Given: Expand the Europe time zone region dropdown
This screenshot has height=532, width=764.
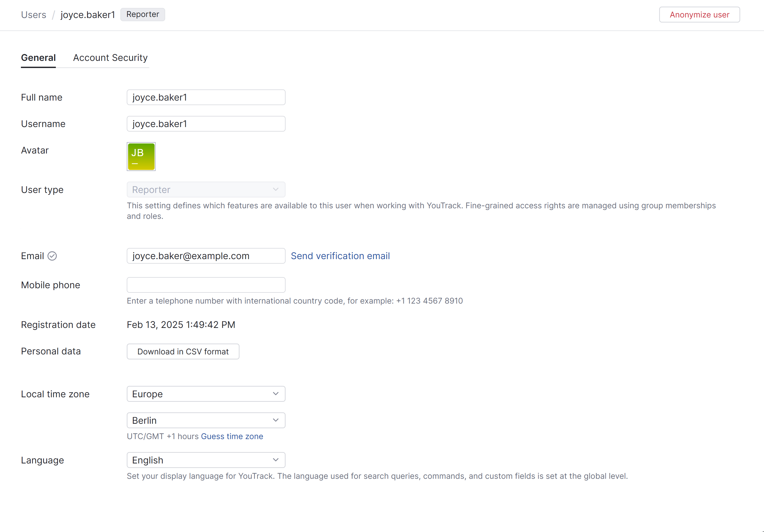Looking at the screenshot, I should coord(206,394).
